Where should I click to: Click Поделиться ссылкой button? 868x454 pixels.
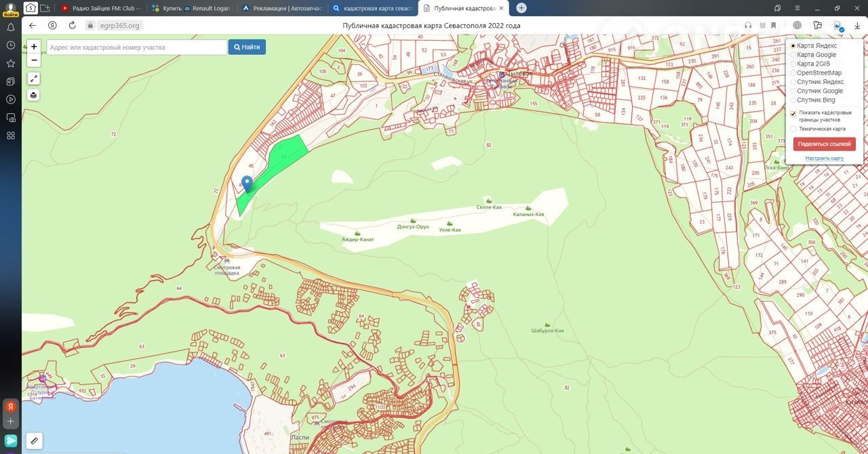pos(824,144)
